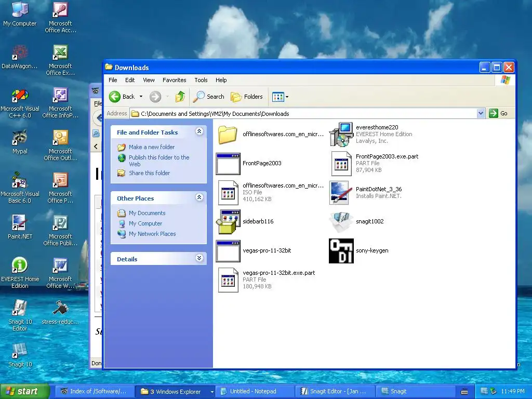Image resolution: width=532 pixels, height=399 pixels.
Task: Select My Computer desktop icon
Action: pyautogui.click(x=20, y=14)
